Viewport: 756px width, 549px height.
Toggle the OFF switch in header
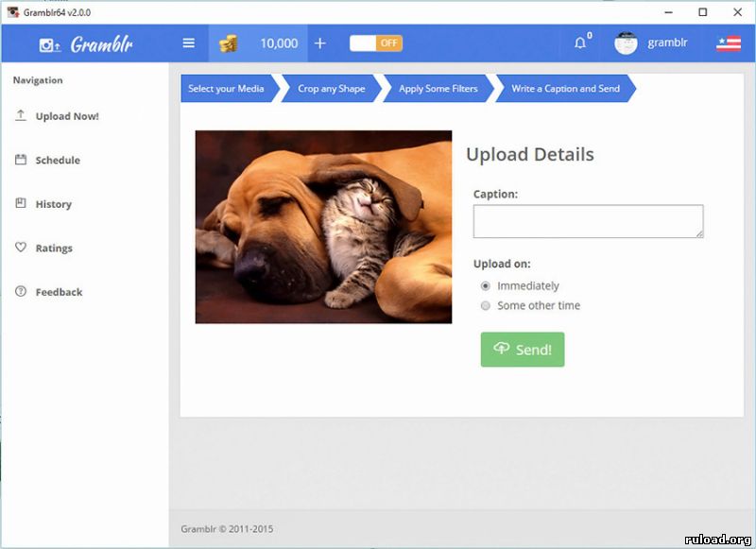(x=375, y=43)
